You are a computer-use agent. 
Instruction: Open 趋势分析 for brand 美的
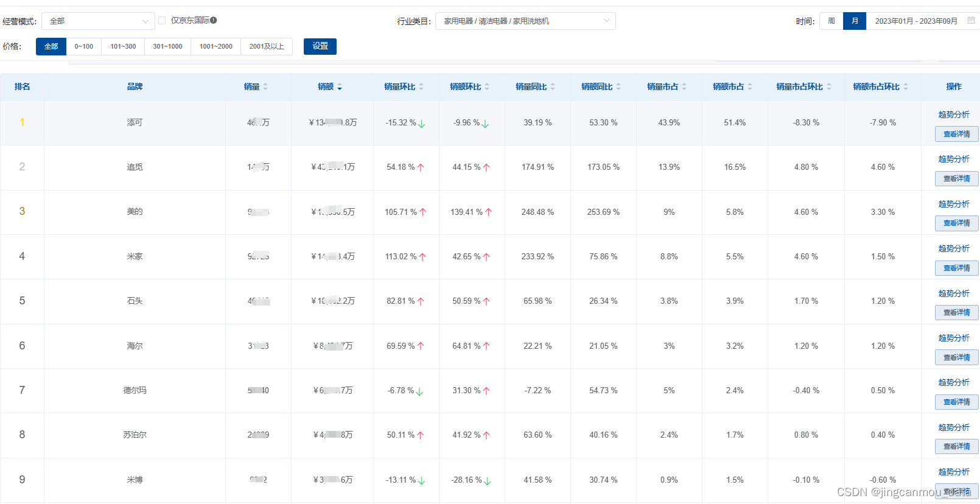point(954,204)
